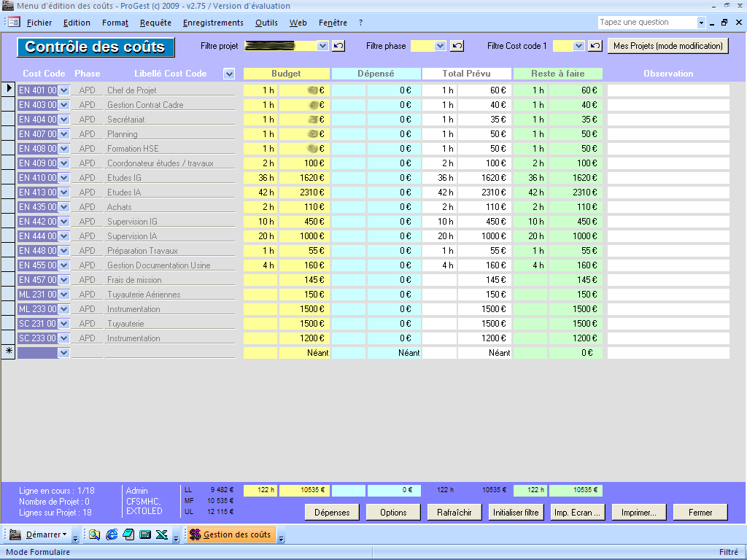
Task: Reset the Filtre Cost code 1 undo icon
Action: click(x=595, y=46)
